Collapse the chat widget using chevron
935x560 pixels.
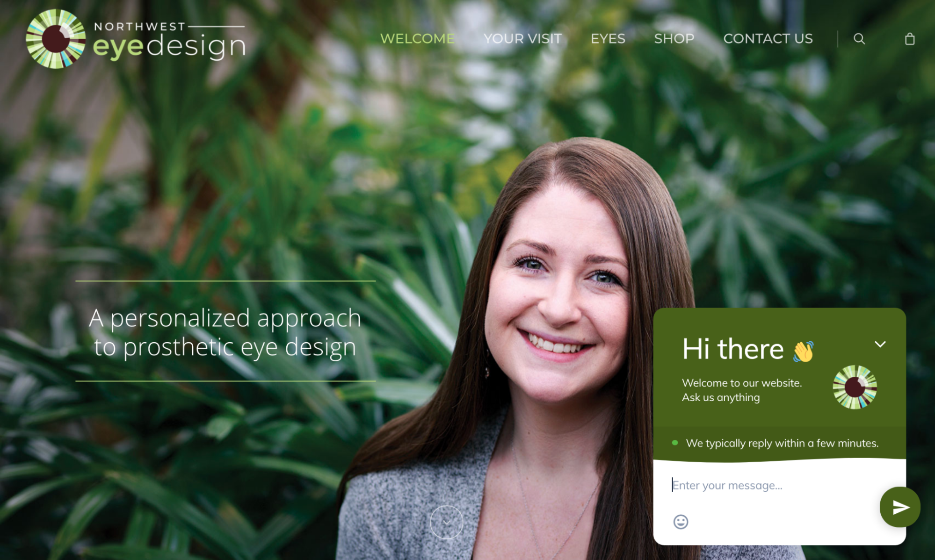tap(880, 344)
